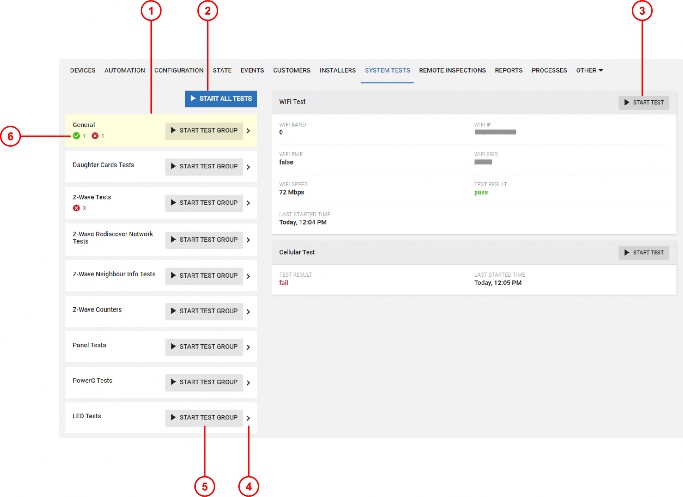683x497 pixels.
Task: Start the WiFi Test
Action: click(x=643, y=102)
